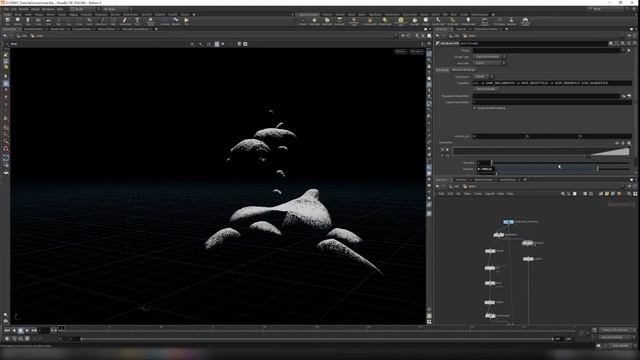The height and width of the screenshot is (360, 640).
Task: Click the Position value field
Action: 486,169
